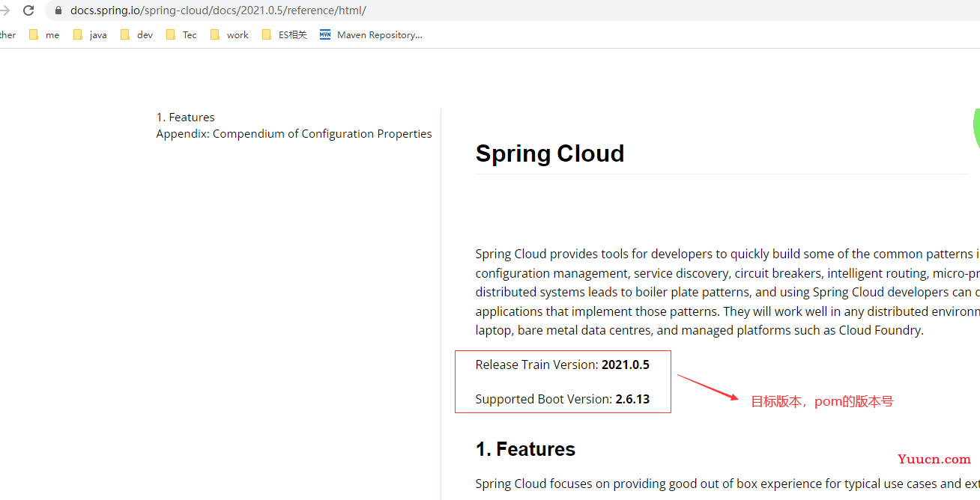This screenshot has width=980, height=500.
Task: Reload the page with the refresh icon
Action: pyautogui.click(x=28, y=10)
